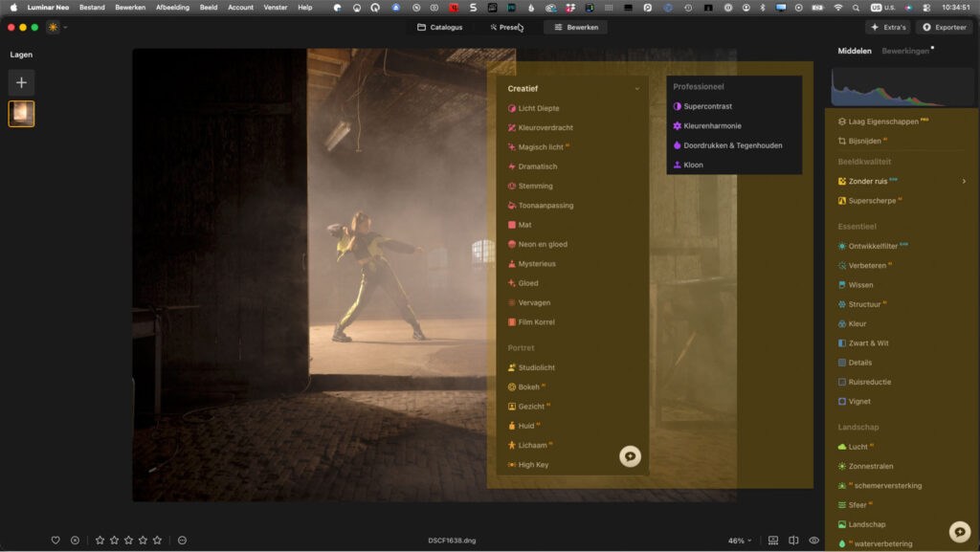Open Bokeh portrait tool
The width and height of the screenshot is (980, 552).
(525, 387)
